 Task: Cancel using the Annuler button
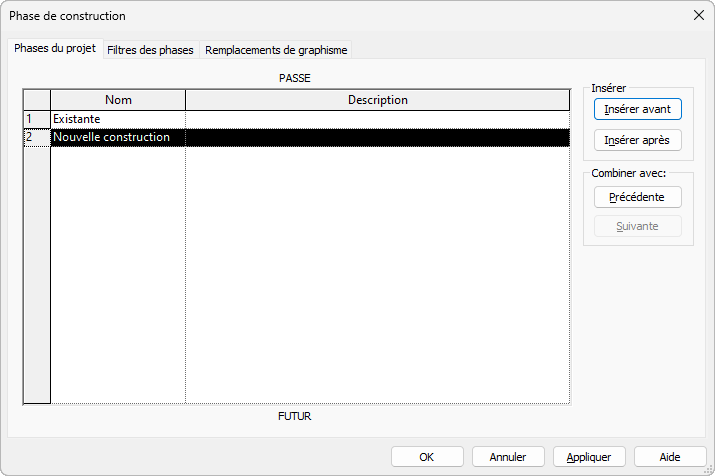pyautogui.click(x=508, y=457)
